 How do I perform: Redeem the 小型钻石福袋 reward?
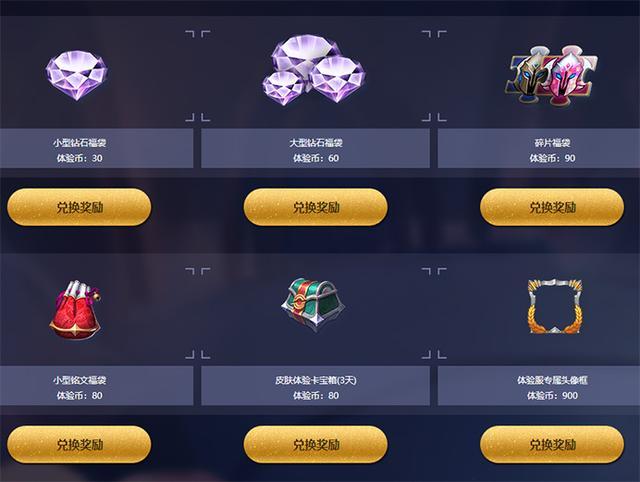[x=79, y=207]
